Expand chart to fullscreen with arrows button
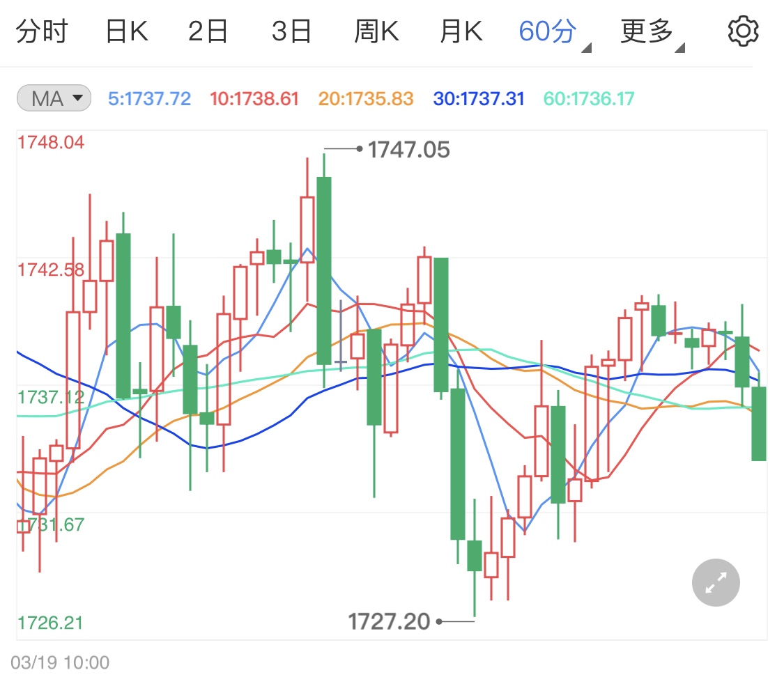Viewport: 784px width, 677px height. 716,582
